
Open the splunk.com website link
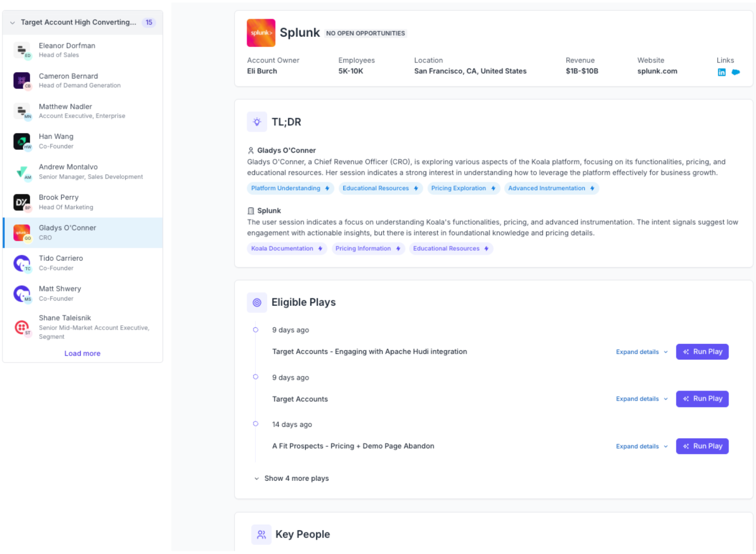click(x=657, y=71)
